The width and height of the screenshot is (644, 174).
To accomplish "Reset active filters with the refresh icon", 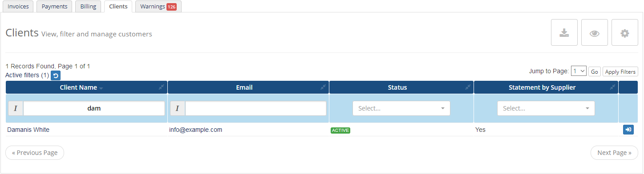I will pos(56,75).
